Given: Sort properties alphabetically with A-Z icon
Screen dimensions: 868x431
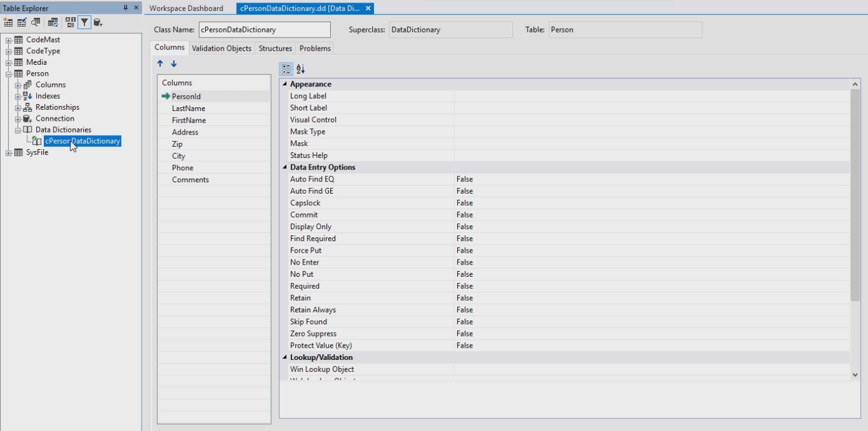Looking at the screenshot, I should [x=300, y=69].
